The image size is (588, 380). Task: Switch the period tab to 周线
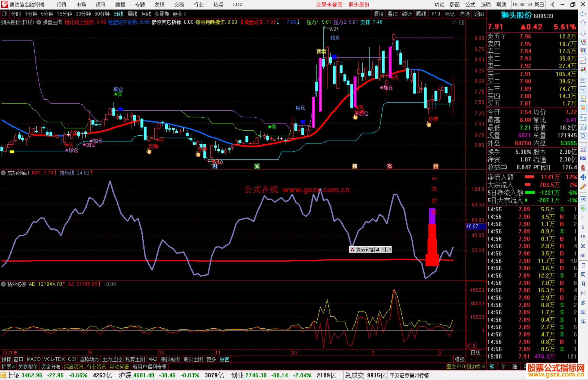(x=132, y=14)
